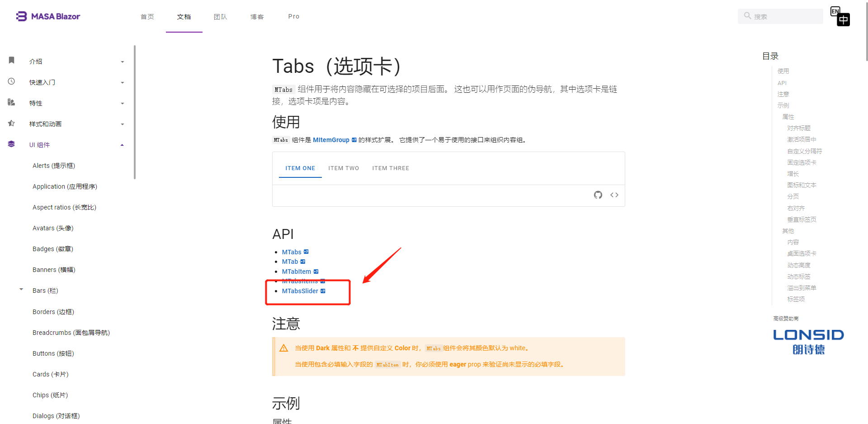Open the 博客 nav tab
This screenshot has height=424, width=868.
tap(257, 17)
